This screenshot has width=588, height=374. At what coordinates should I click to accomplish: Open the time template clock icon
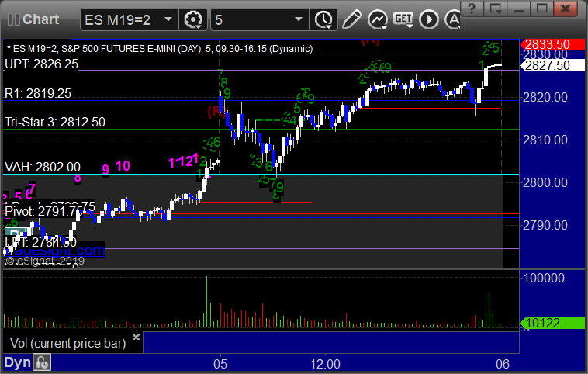coord(323,19)
